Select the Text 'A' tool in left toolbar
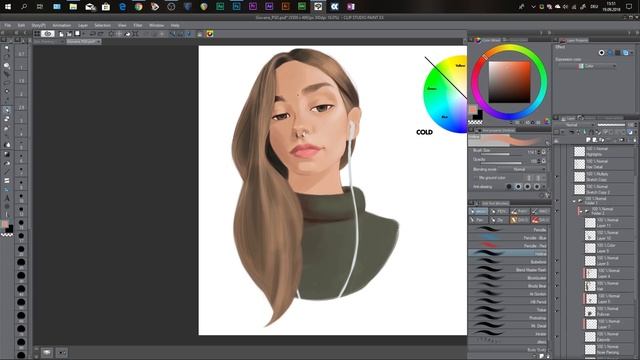This screenshot has width=640, height=360. [7, 198]
